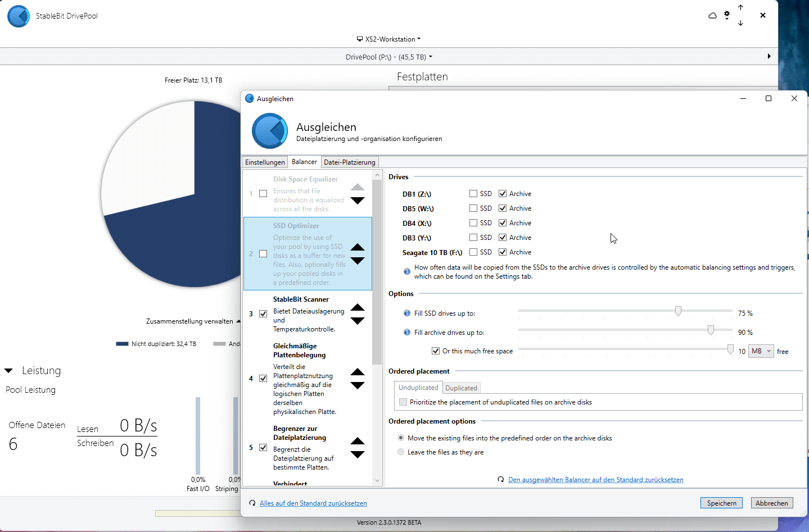The height and width of the screenshot is (532, 809).
Task: Click the balancer list scrollbar thumb
Action: [377, 272]
